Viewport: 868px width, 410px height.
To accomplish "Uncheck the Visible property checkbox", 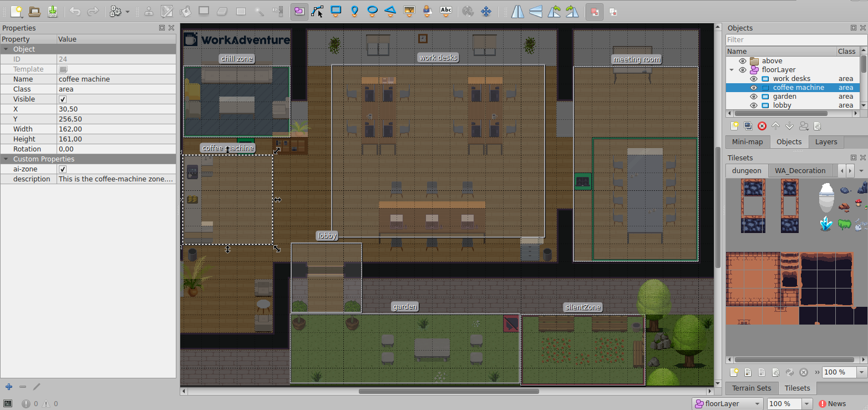I will [x=63, y=99].
